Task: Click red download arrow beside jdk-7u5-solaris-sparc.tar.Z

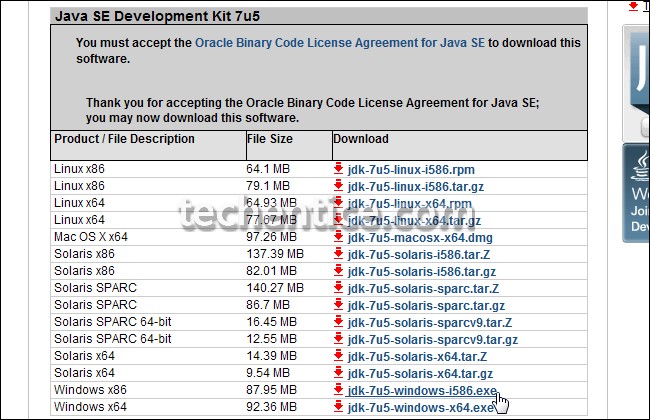Action: 338,287
